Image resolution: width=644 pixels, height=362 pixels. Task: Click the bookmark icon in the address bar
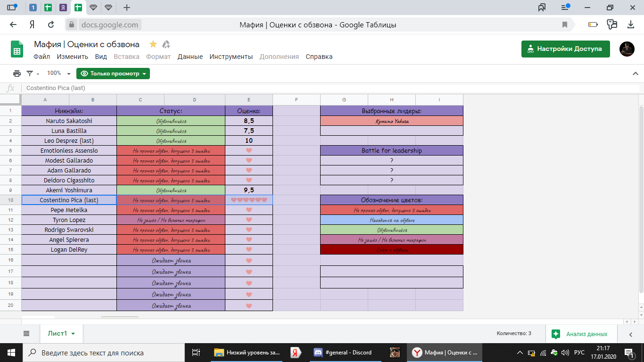(x=564, y=25)
